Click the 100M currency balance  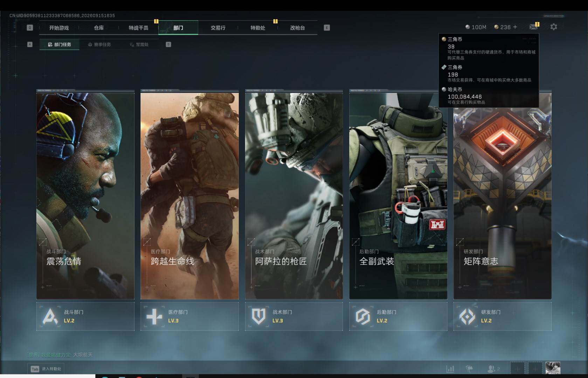[x=479, y=27]
